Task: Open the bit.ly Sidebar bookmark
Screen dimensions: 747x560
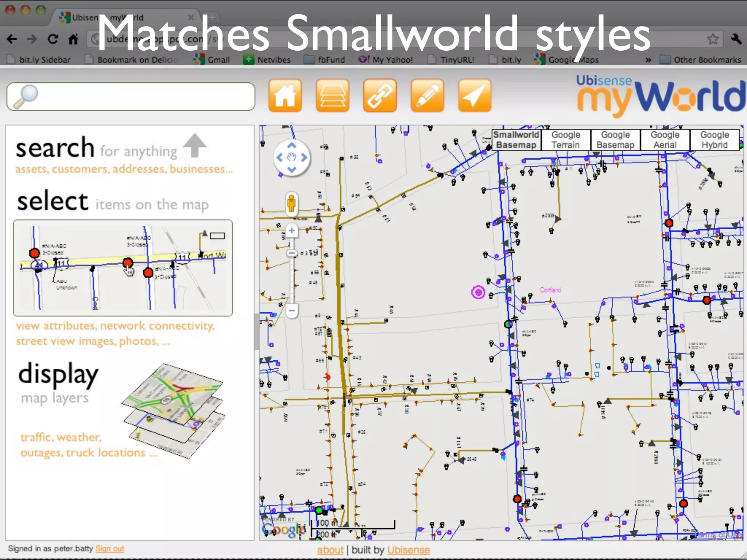Action: click(39, 59)
